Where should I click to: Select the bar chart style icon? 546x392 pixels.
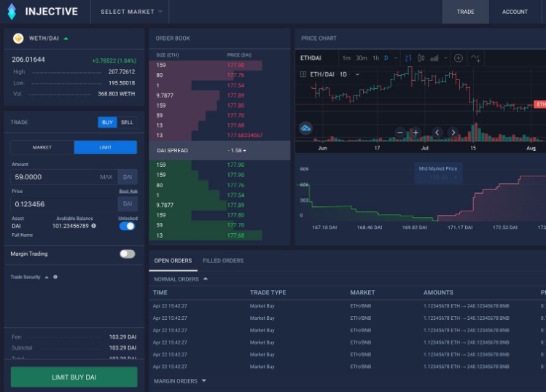pos(408,58)
